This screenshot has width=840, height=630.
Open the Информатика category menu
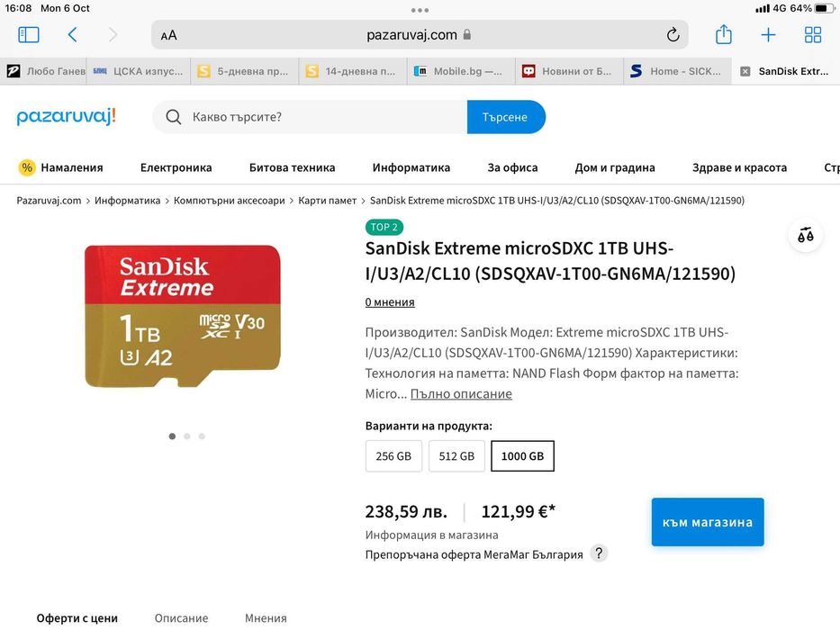(x=411, y=167)
